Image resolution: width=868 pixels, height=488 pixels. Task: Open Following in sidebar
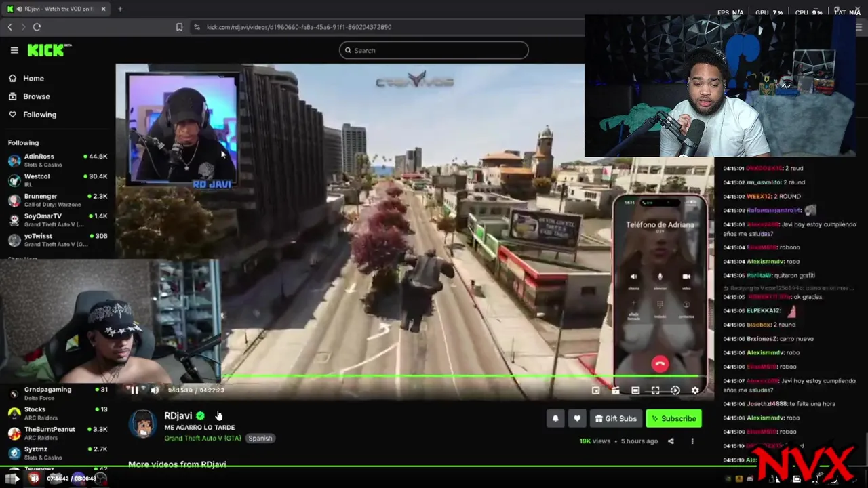click(39, 115)
